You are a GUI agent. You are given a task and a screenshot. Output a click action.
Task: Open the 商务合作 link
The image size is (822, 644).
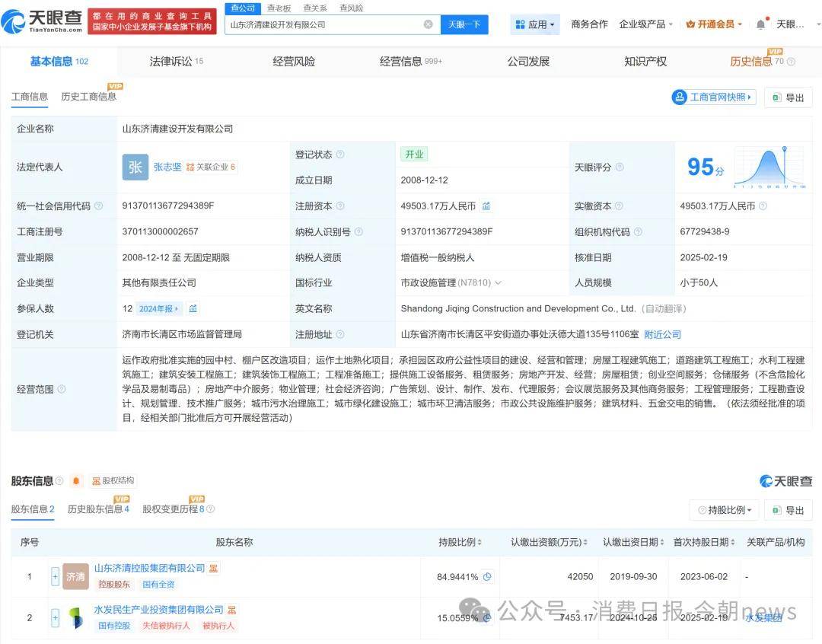click(x=589, y=24)
